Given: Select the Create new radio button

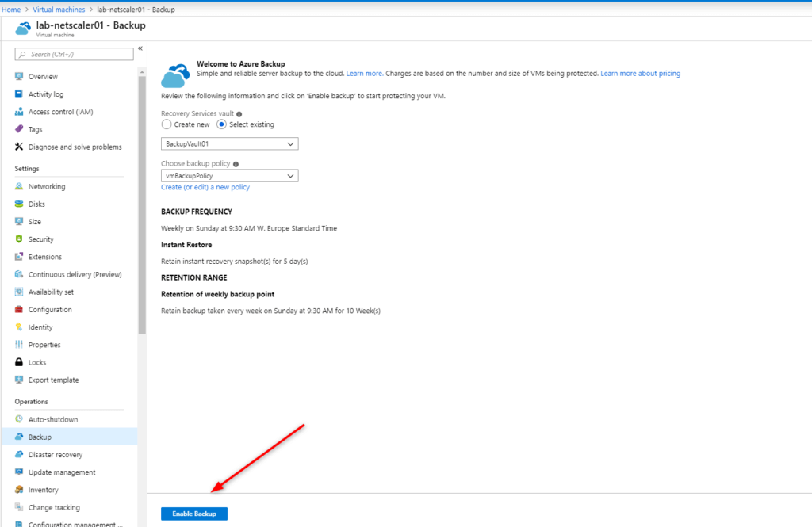Looking at the screenshot, I should 167,124.
